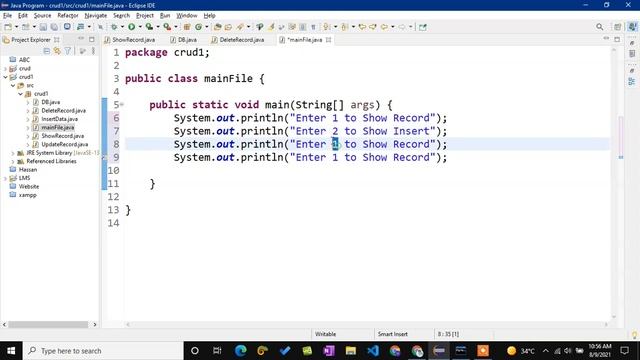Image resolution: width=640 pixels, height=360 pixels.
Task: Expand Referenced Libraries node
Action: pos(13,161)
